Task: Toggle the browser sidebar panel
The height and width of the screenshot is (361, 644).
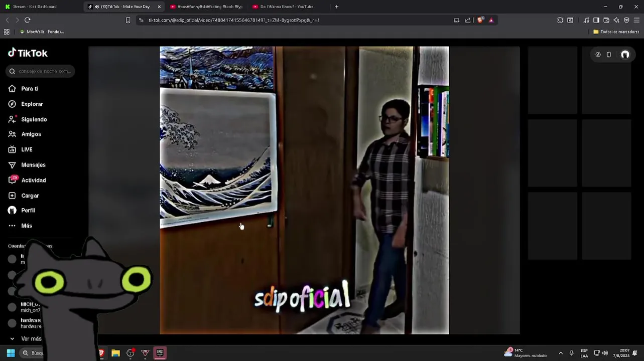Action: click(x=596, y=20)
